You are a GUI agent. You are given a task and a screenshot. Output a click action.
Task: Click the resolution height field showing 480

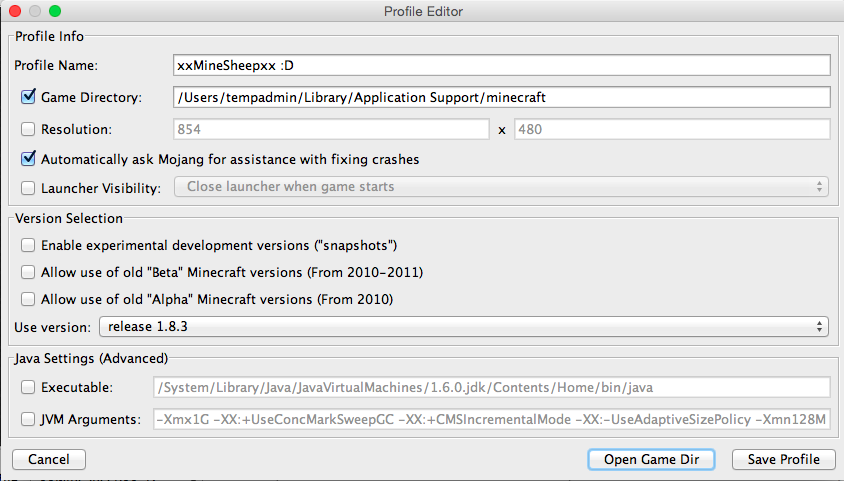671,129
